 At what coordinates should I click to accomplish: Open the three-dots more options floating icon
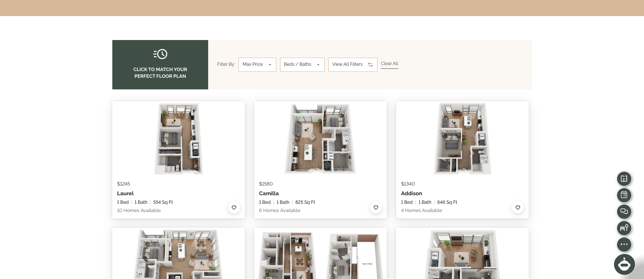624,244
